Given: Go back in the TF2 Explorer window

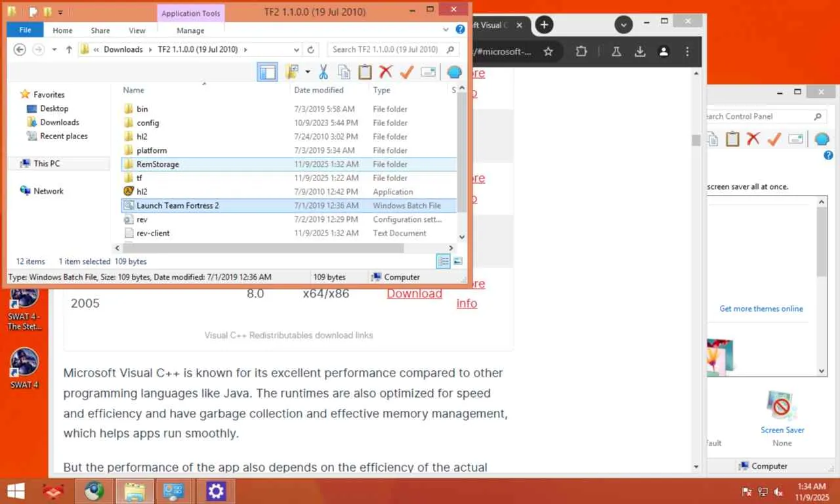Looking at the screenshot, I should 20,49.
